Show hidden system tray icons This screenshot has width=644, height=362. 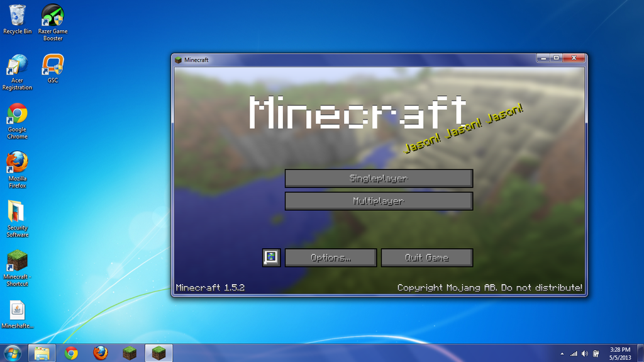pos(562,354)
